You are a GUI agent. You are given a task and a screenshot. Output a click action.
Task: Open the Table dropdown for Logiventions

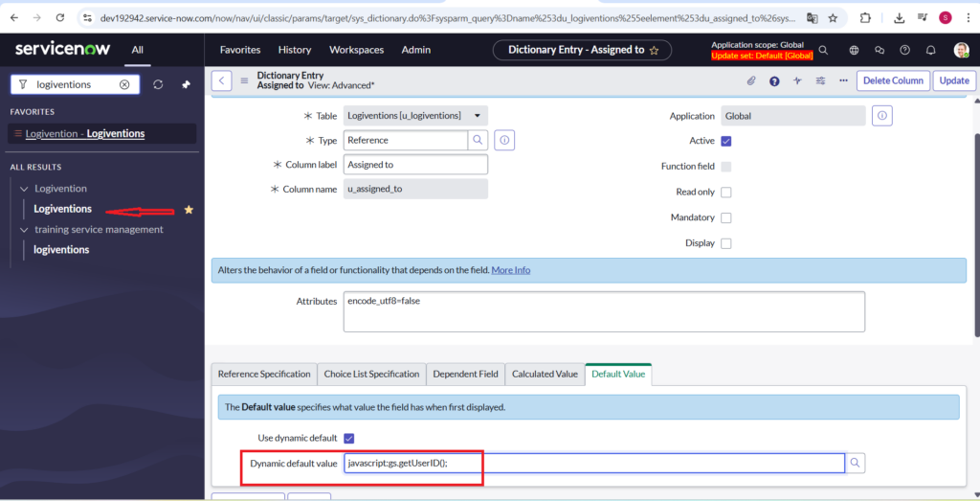point(477,116)
